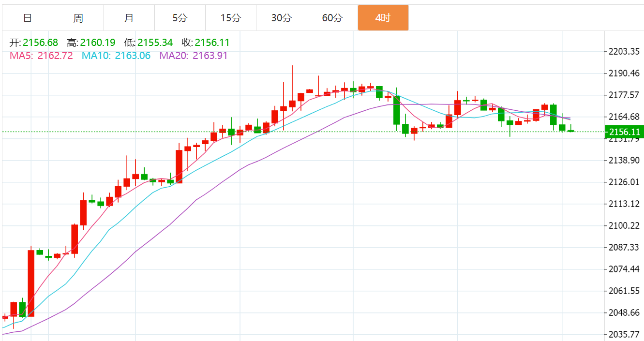This screenshot has height=341, width=644.
Task: Select the MA10: 2163.06 indicator label
Action: point(116,56)
